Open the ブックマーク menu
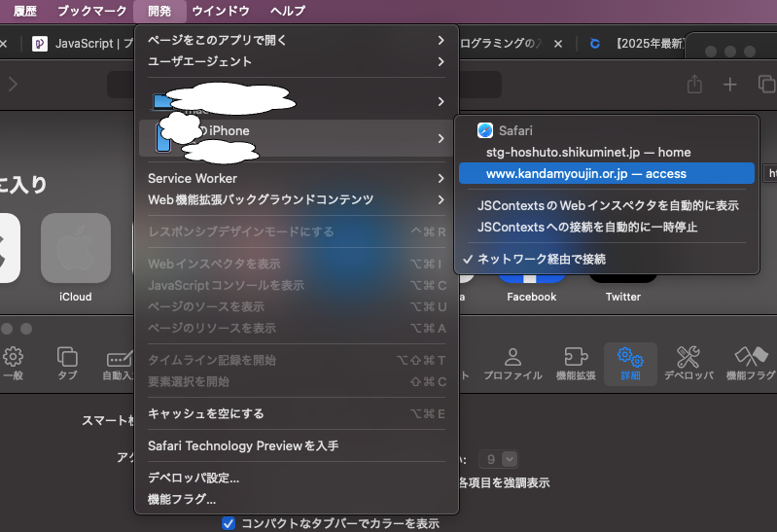The image size is (777, 532). pos(92,11)
